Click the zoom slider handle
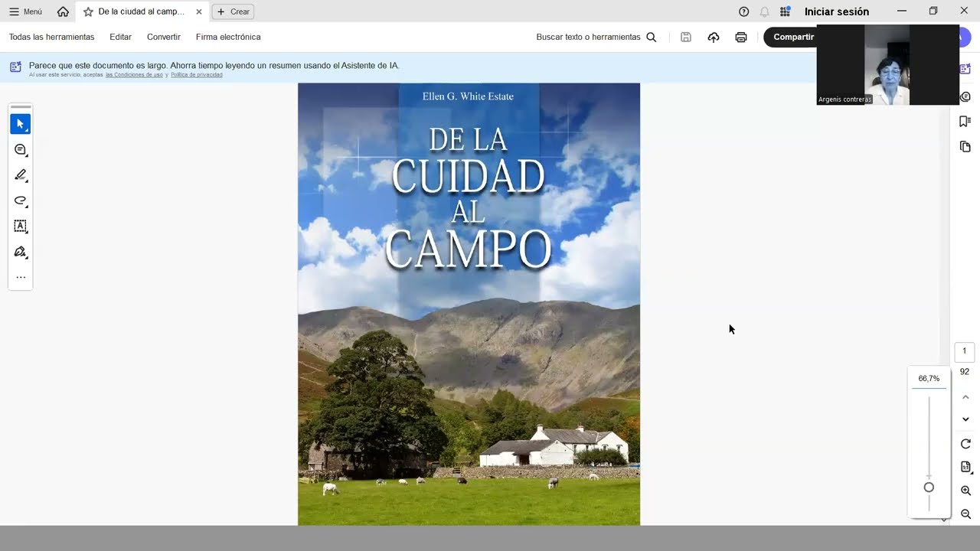 (x=929, y=487)
